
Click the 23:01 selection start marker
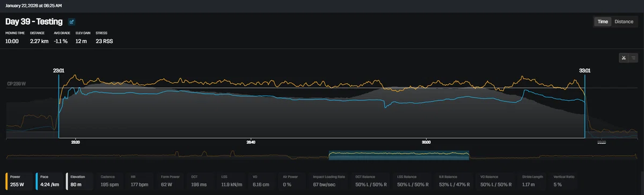click(58, 70)
